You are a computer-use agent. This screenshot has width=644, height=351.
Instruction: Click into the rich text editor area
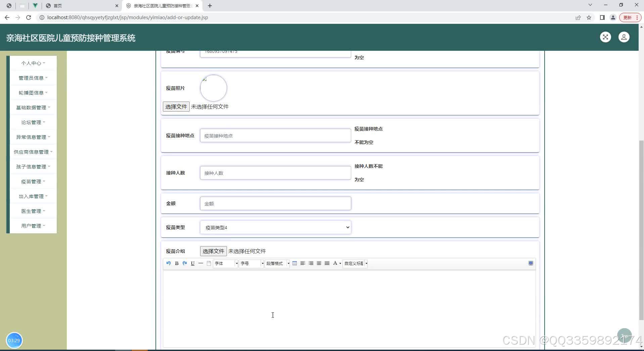pos(349,309)
